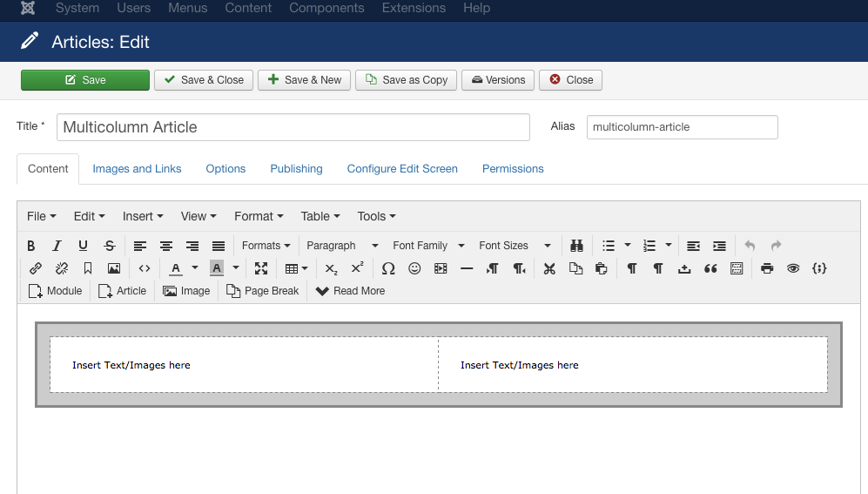868x494 pixels.
Task: Print the article content
Action: point(767,268)
